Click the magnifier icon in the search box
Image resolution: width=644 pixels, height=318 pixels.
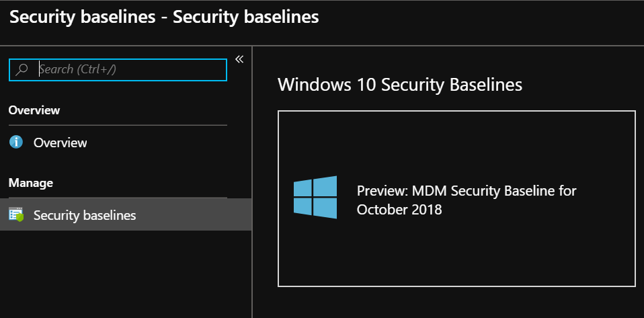pyautogui.click(x=22, y=69)
